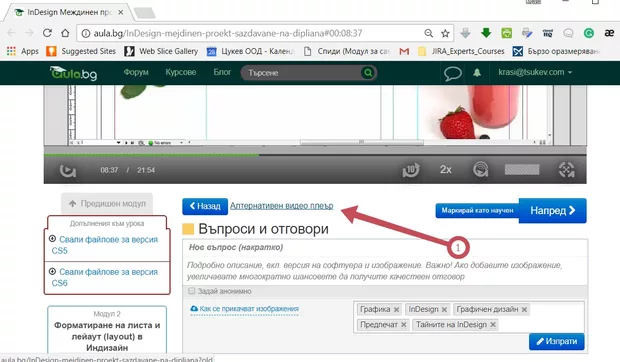Go to the browser home page
This screenshot has width=620, height=362.
pyautogui.click(x=65, y=33)
